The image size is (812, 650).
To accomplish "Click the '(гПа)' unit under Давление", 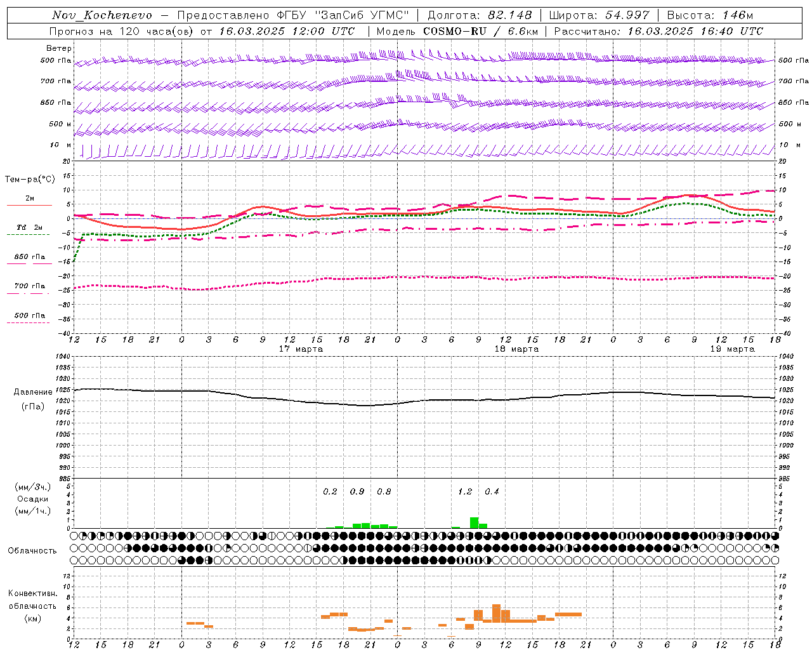I will 33,407.
